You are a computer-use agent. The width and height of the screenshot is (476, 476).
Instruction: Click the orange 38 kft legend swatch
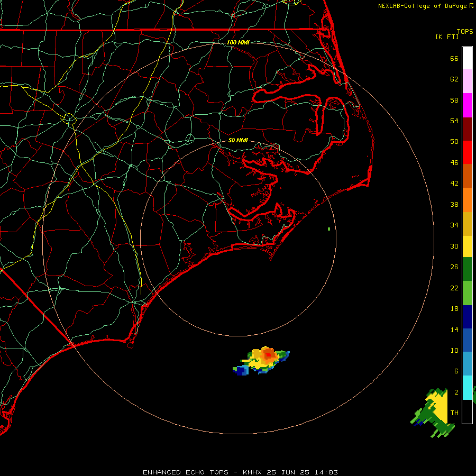pos(467,200)
